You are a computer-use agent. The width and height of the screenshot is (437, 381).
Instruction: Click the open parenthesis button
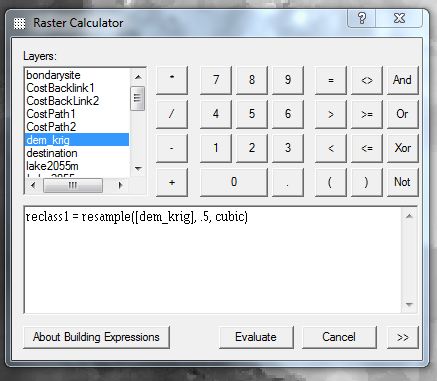tap(330, 182)
